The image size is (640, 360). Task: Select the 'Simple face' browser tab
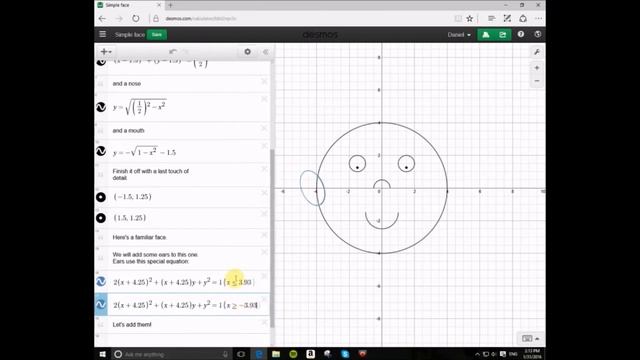pos(130,5)
